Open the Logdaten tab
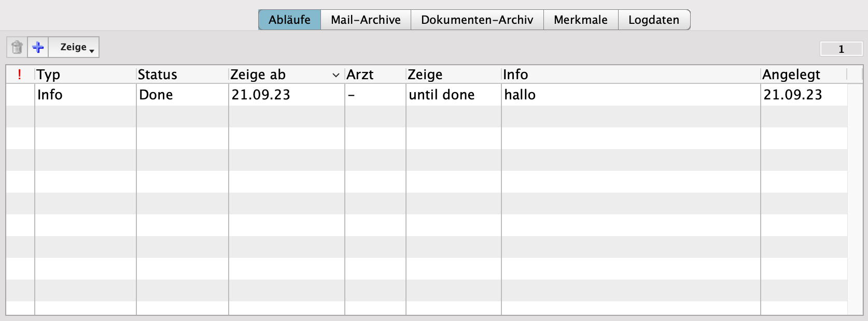 click(x=653, y=20)
